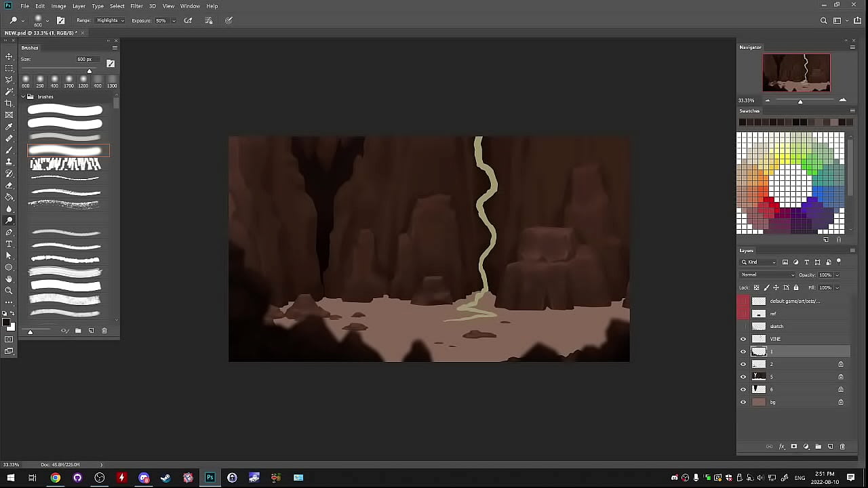868x488 pixels.
Task: Toggle visibility of bg layer
Action: tap(743, 402)
